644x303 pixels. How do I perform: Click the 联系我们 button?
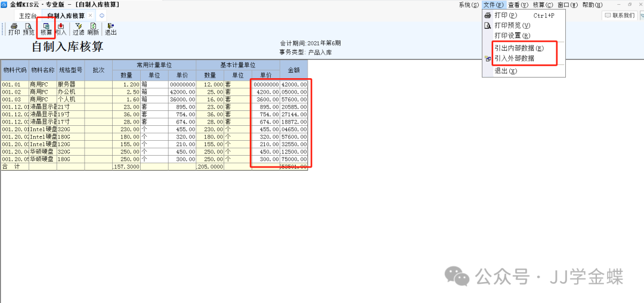point(619,16)
